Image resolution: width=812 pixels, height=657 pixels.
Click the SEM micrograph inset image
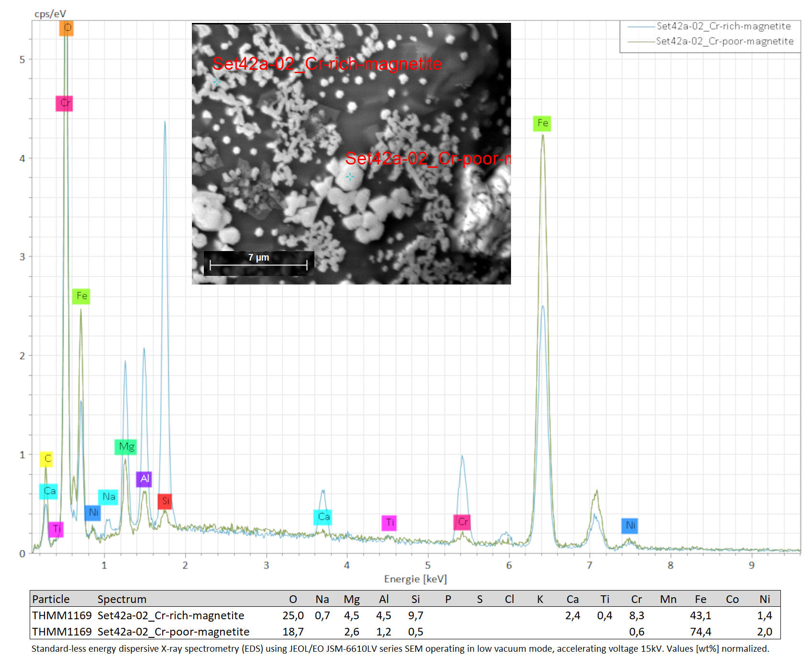point(351,153)
